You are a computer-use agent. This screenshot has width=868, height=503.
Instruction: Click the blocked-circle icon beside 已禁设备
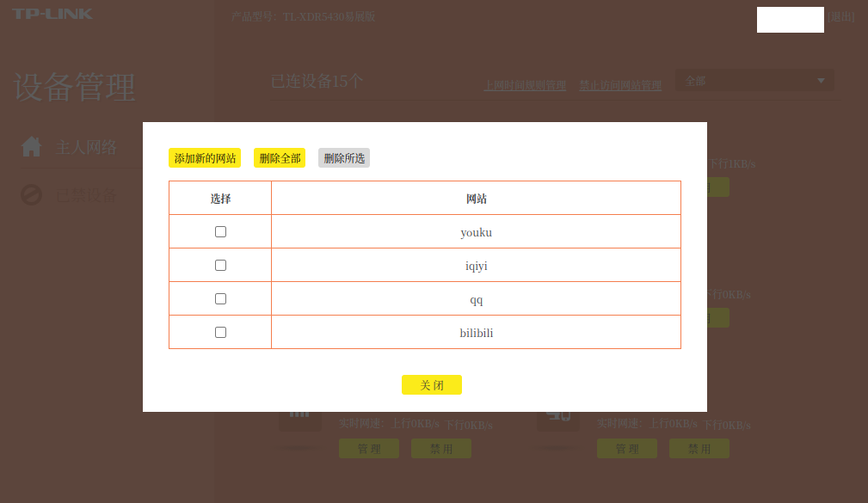click(x=32, y=195)
